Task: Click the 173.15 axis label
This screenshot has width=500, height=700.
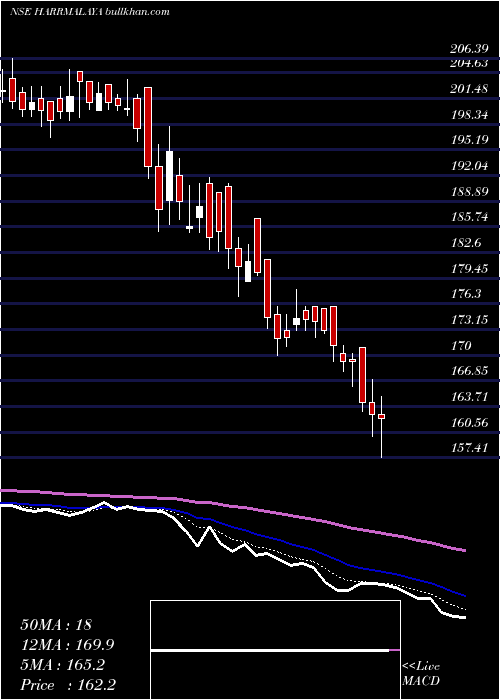Action: pyautogui.click(x=468, y=320)
